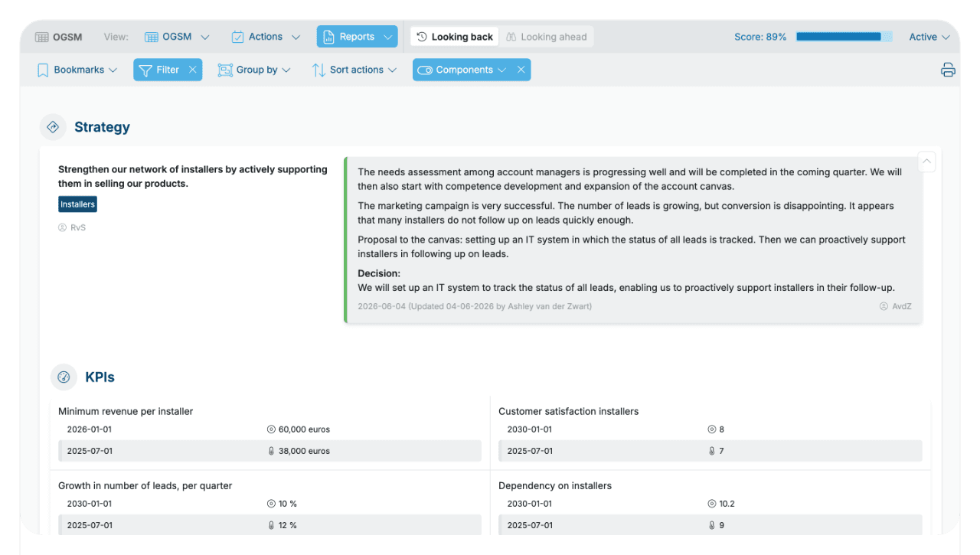Click the KPIs section gauge icon
This screenshot has height=555, width=980.
[x=64, y=377]
